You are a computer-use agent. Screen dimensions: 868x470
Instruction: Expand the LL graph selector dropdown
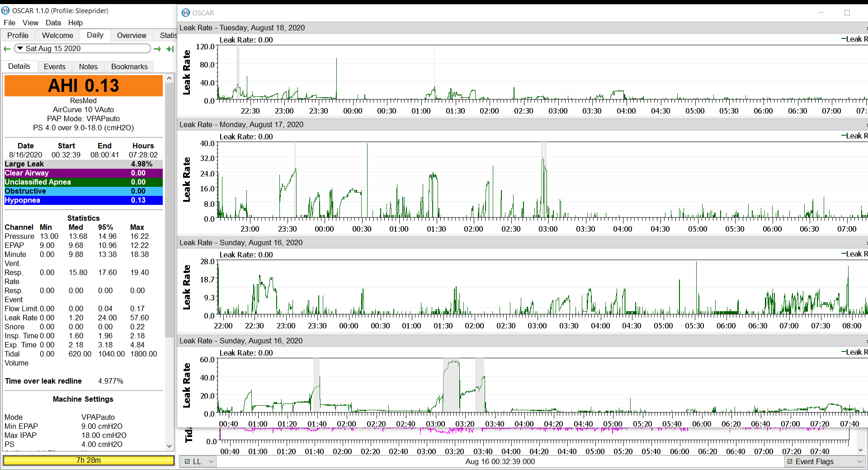[211, 461]
